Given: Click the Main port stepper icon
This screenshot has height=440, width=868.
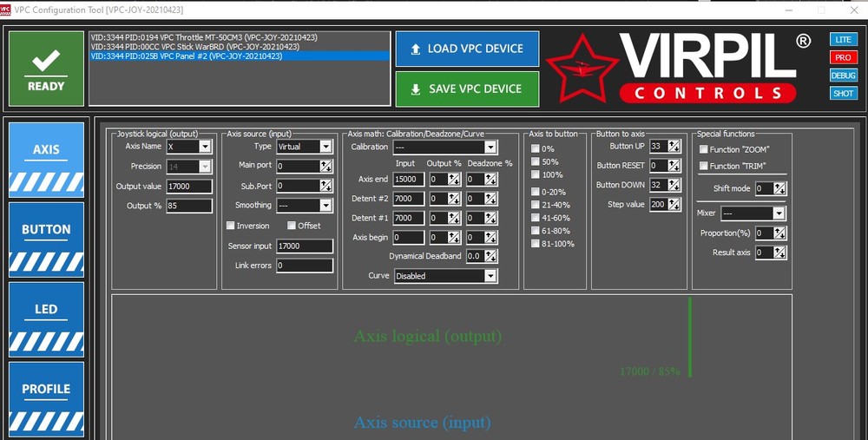Looking at the screenshot, I should tap(325, 166).
